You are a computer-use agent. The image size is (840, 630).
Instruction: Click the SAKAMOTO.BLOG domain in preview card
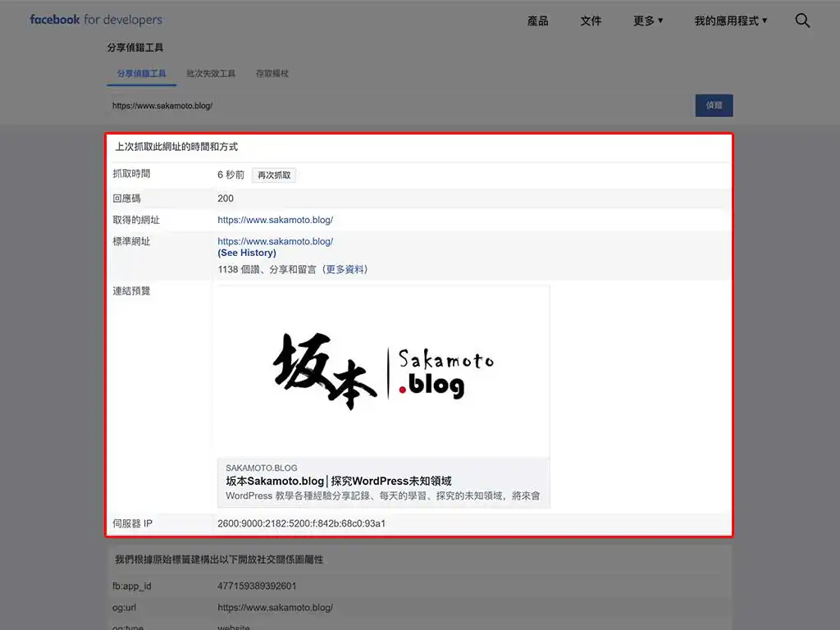point(262,468)
